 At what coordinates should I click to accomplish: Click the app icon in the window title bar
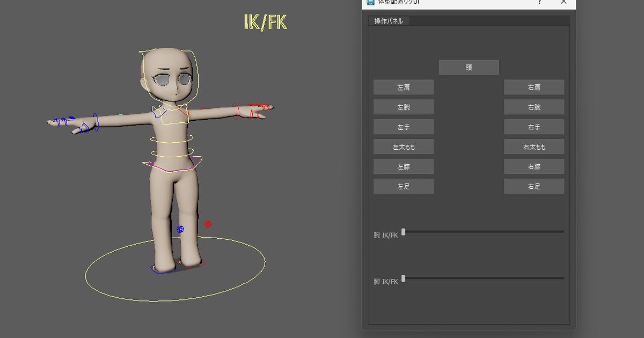tap(370, 2)
